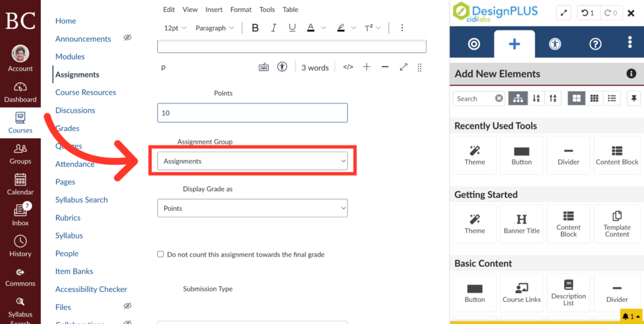The image size is (644, 324).
Task: Open Courses in global navigation
Action: pyautogui.click(x=20, y=123)
